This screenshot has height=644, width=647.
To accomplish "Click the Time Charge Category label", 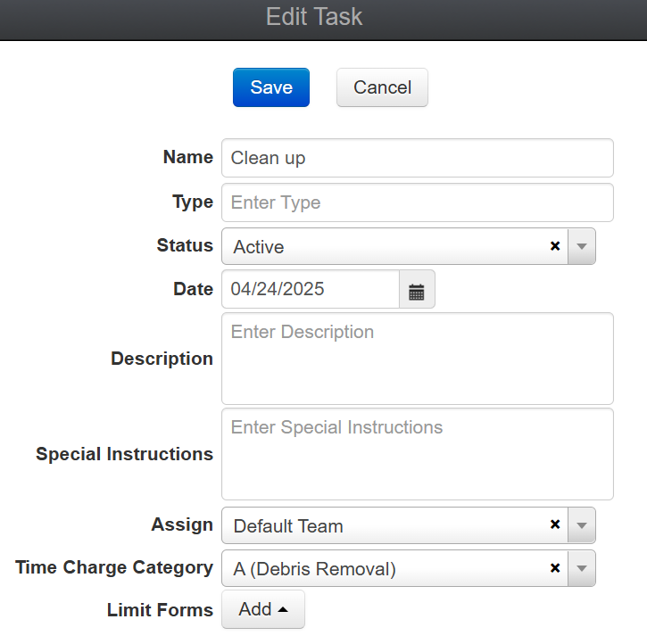I will [114, 567].
